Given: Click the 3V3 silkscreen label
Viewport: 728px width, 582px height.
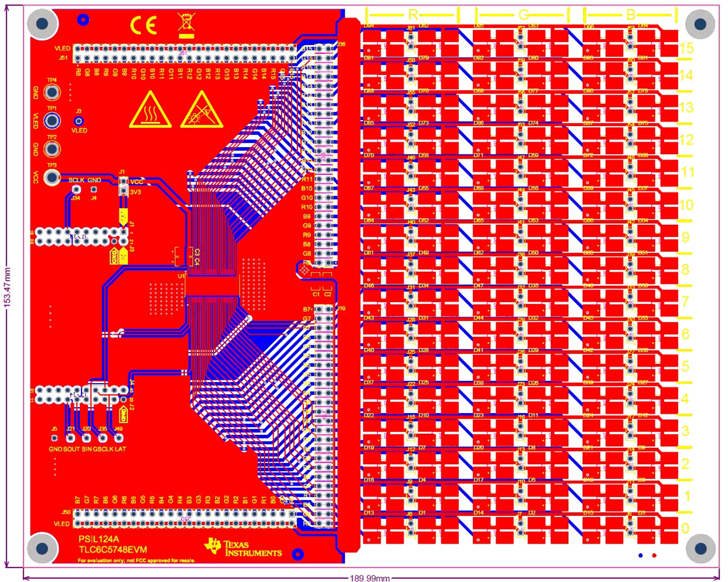Looking at the screenshot, I should click(136, 192).
